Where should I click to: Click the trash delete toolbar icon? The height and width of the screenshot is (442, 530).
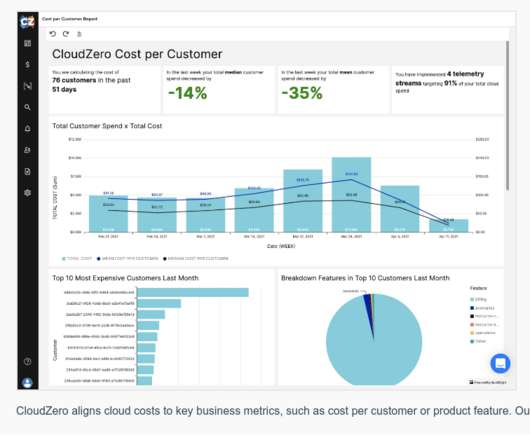tap(79, 34)
